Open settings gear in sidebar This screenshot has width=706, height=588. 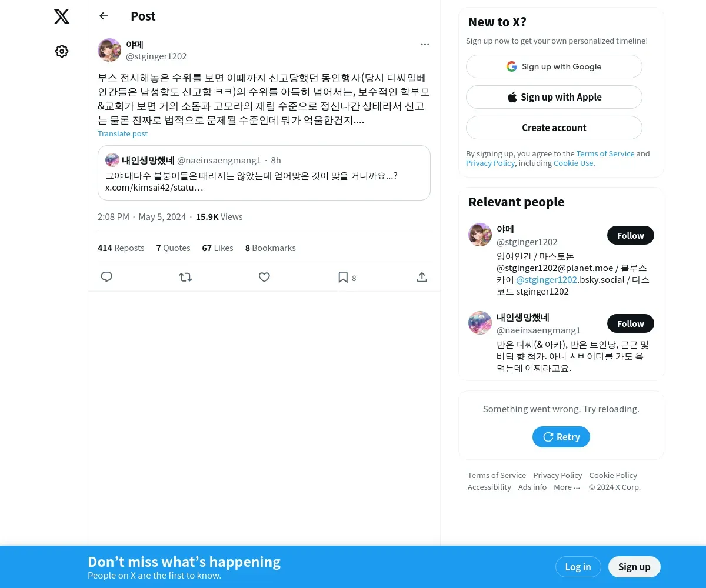tap(62, 51)
